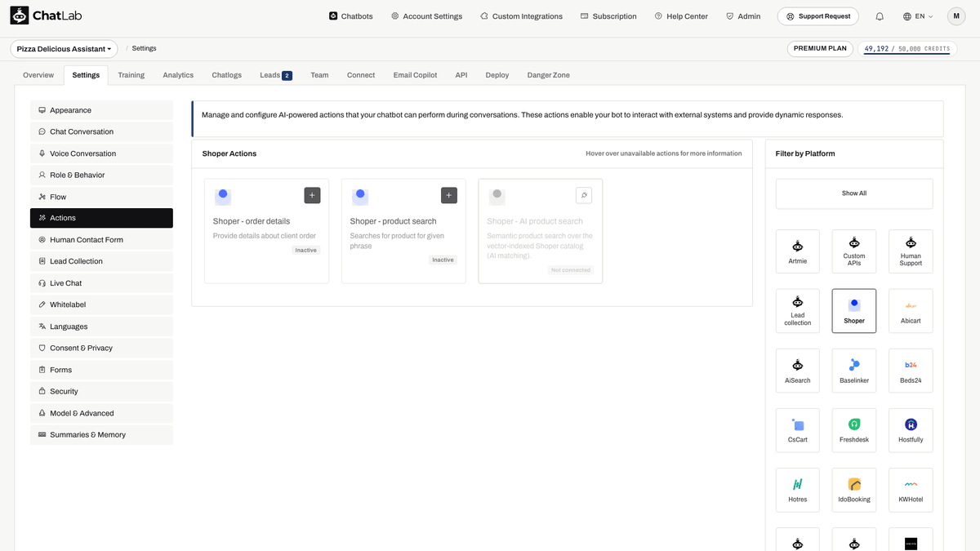
Task: Click the plug icon on AI product search
Action: pyautogui.click(x=583, y=195)
